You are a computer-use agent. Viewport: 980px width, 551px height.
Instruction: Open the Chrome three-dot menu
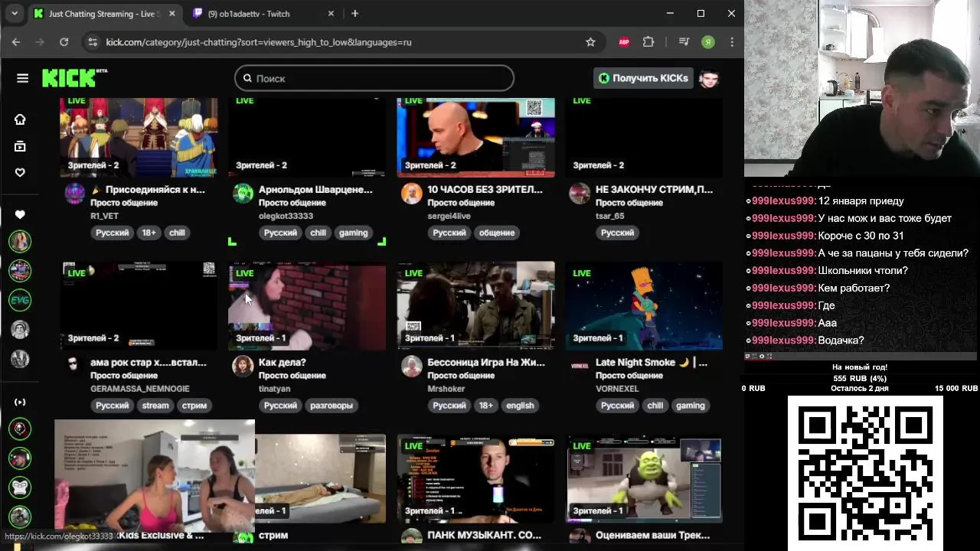732,42
